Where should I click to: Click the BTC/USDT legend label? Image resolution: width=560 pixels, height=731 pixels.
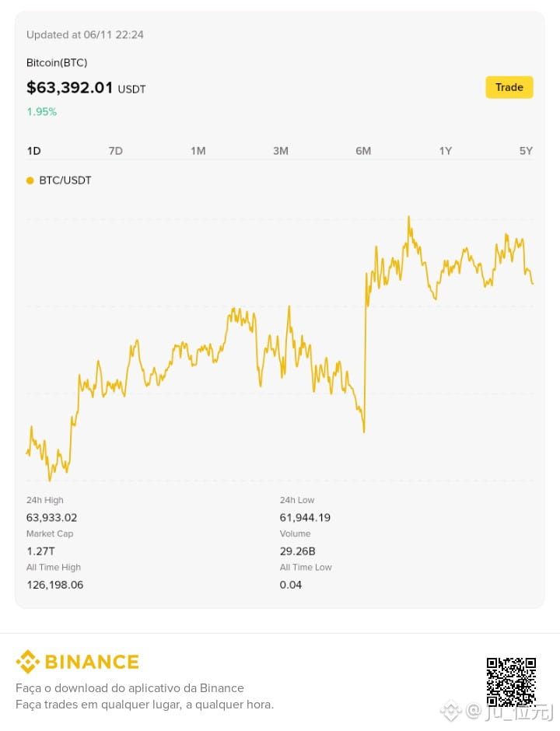(65, 180)
